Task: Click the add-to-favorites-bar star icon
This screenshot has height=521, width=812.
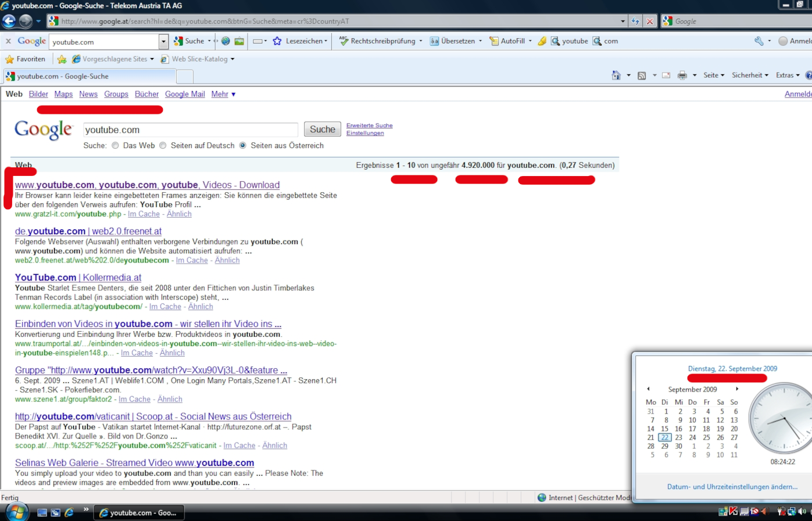Action: 62,59
